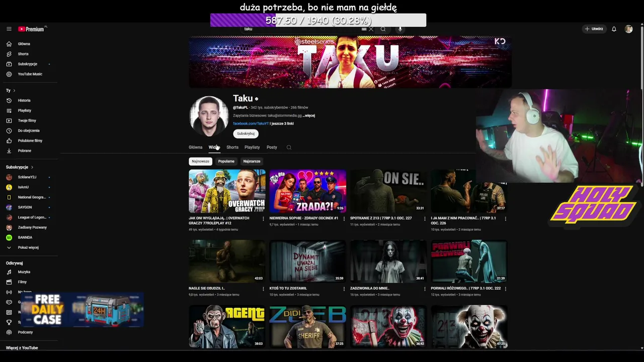Viewport: 644px width, 362px height.
Task: Open Do obejrzenia in sidebar
Action: [29, 131]
